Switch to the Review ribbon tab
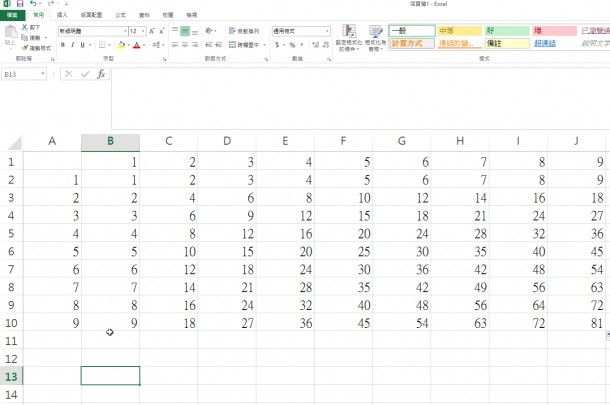The width and height of the screenshot is (610, 405). point(168,15)
